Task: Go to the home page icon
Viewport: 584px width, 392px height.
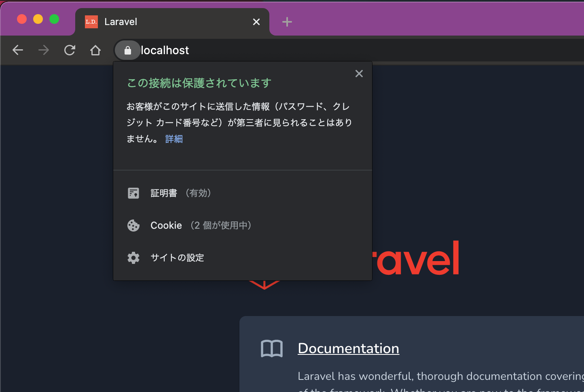Action: point(95,50)
